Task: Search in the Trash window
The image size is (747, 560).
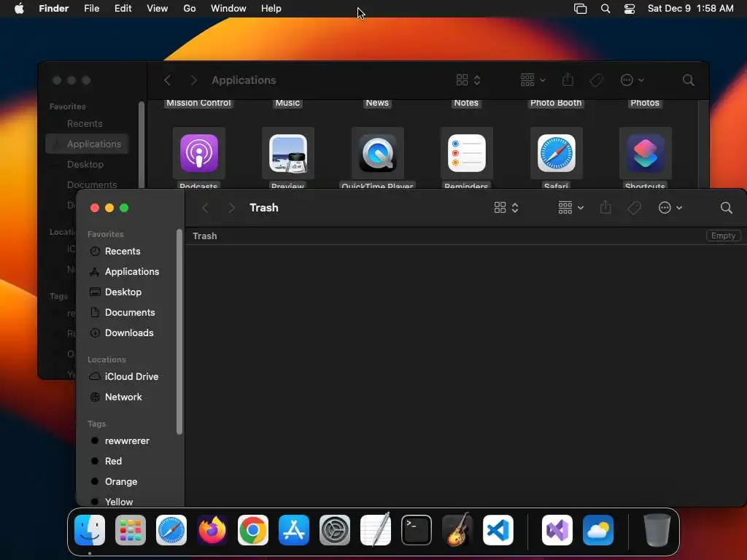Action: [x=726, y=208]
